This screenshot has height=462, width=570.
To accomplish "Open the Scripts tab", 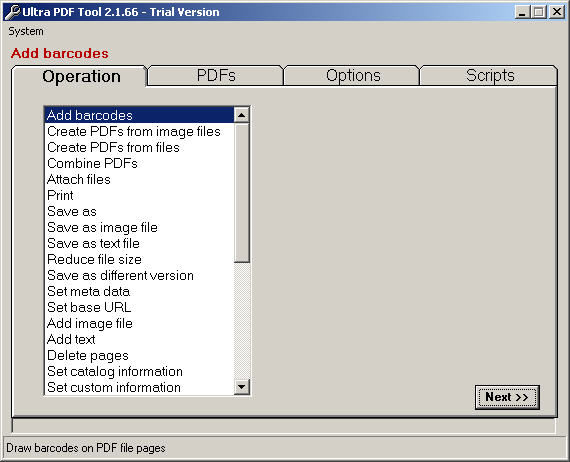I will pyautogui.click(x=489, y=76).
